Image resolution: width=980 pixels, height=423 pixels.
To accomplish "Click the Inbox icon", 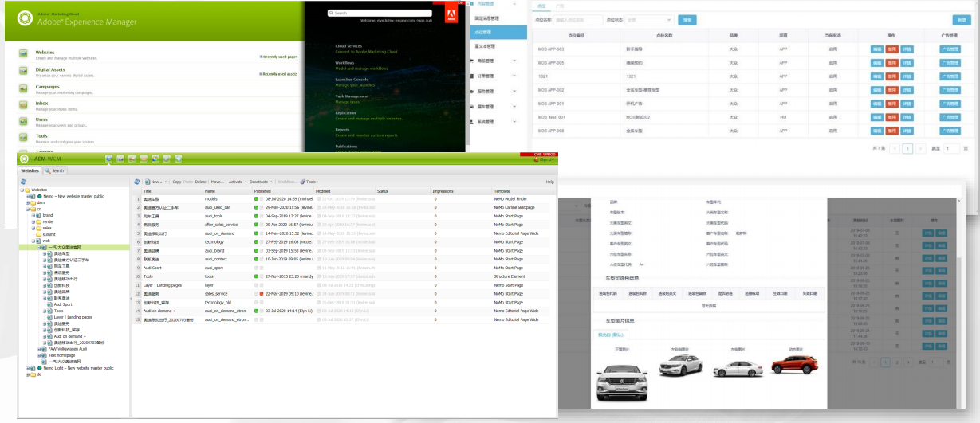I will (23, 104).
